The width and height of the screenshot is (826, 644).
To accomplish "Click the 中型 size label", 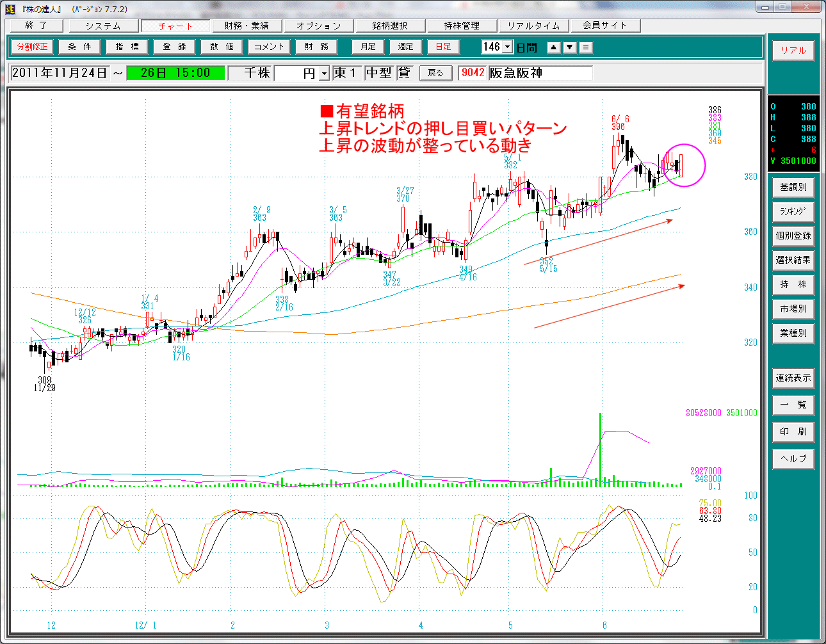I will coord(378,73).
